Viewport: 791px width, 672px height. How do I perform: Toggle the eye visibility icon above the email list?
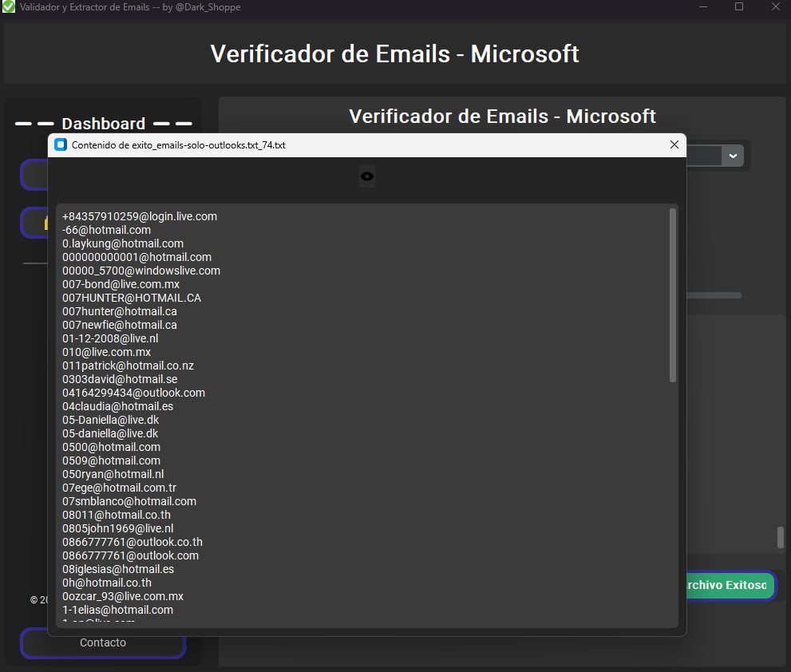366,176
